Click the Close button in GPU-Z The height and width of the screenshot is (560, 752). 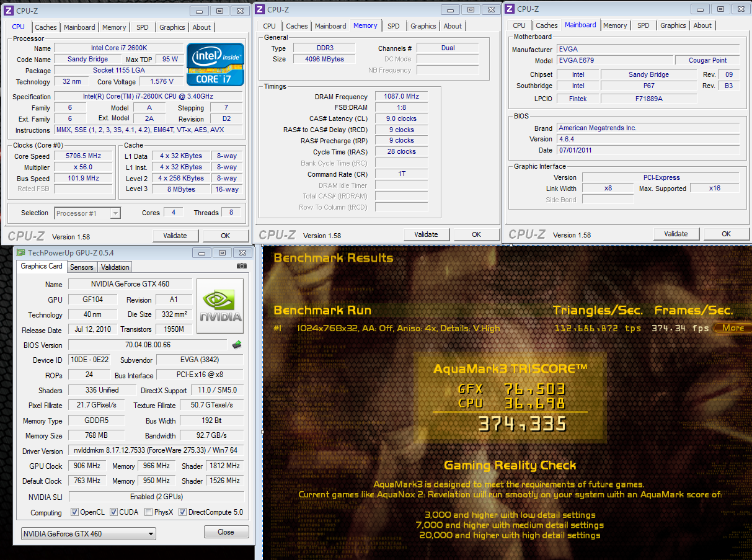click(226, 532)
